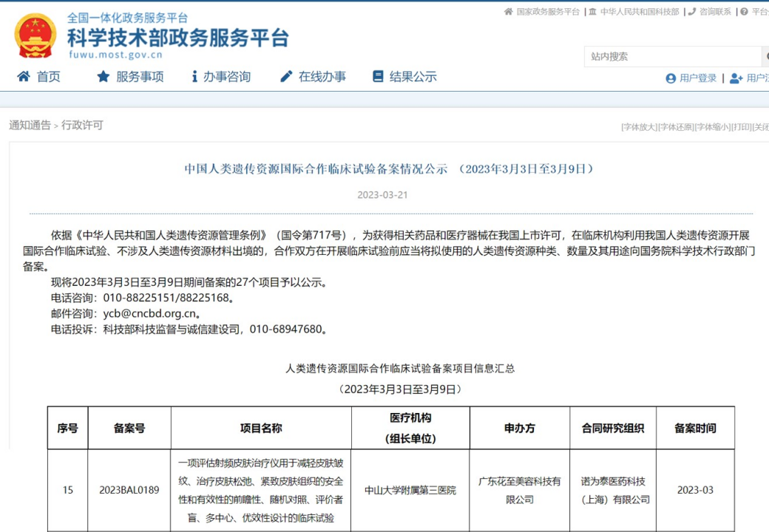This screenshot has width=769, height=532.
Task: Click the national emblem logo
Action: [x=35, y=35]
